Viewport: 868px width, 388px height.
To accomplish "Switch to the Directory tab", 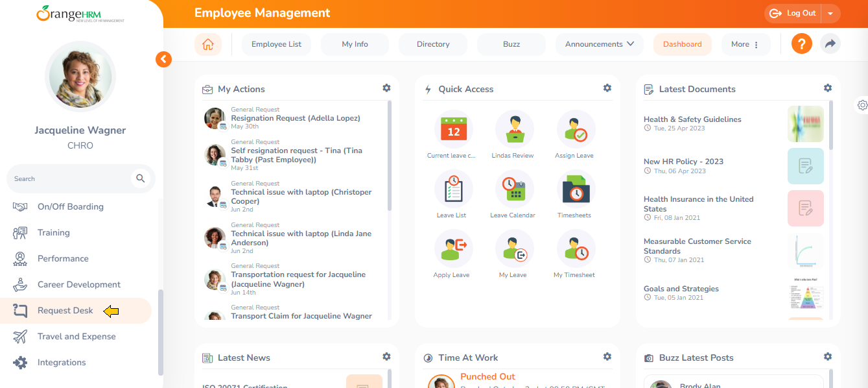I will [432, 43].
